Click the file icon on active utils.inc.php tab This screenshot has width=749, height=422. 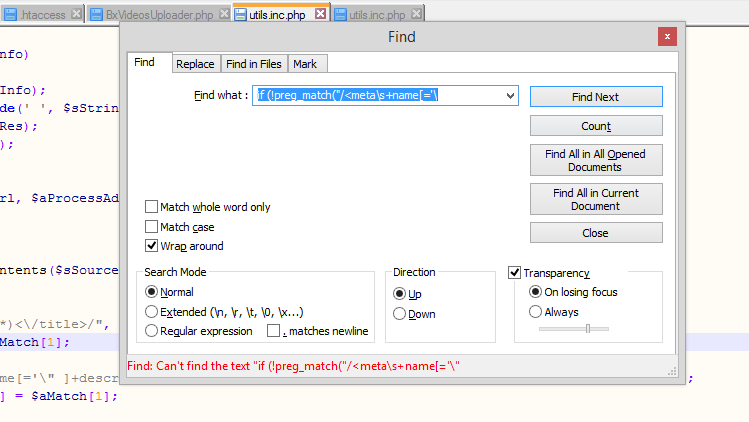(240, 15)
